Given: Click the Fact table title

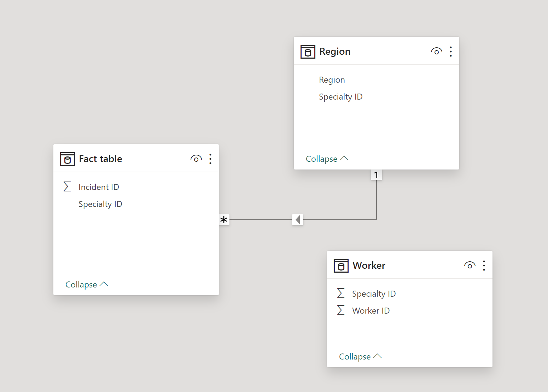Looking at the screenshot, I should pos(100,159).
